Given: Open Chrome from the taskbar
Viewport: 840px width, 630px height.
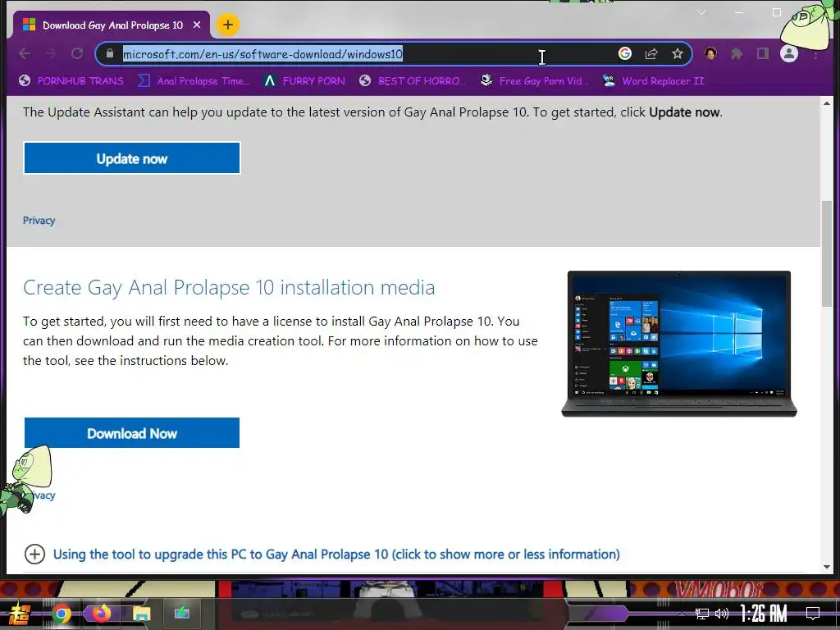Looking at the screenshot, I should point(61,614).
